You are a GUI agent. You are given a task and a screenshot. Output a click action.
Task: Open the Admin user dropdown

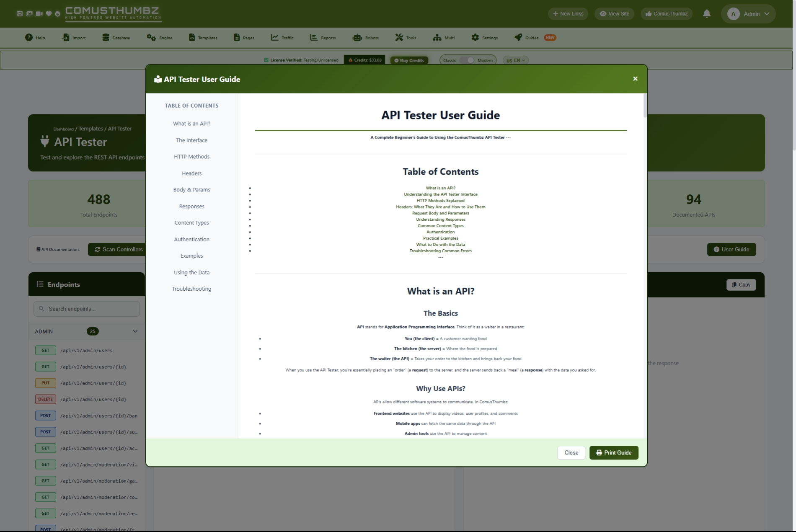pos(748,14)
